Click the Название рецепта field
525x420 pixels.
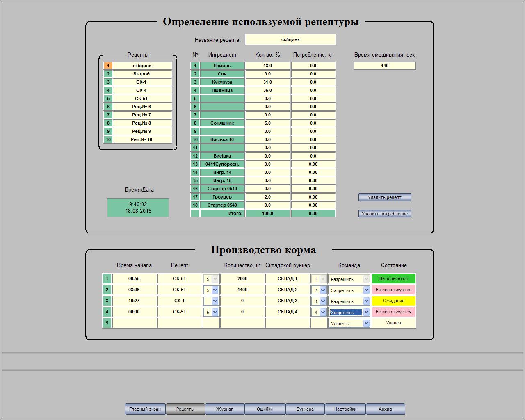[290, 40]
